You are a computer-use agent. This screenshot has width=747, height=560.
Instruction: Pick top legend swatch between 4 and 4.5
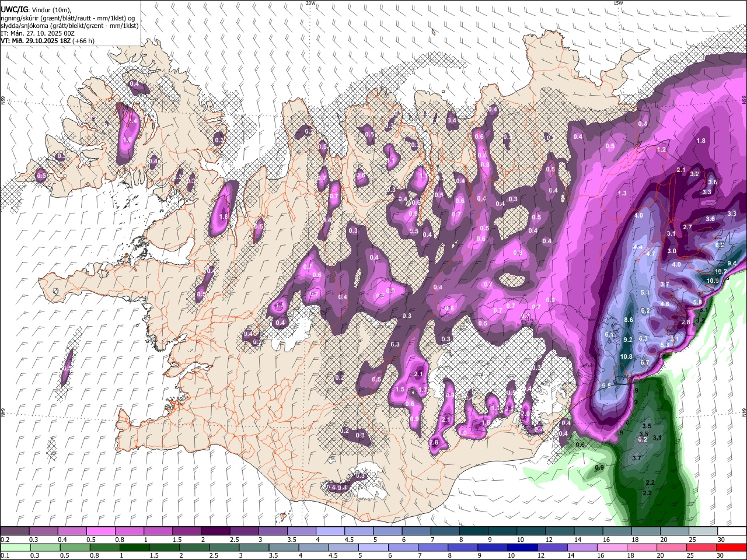[330, 531]
